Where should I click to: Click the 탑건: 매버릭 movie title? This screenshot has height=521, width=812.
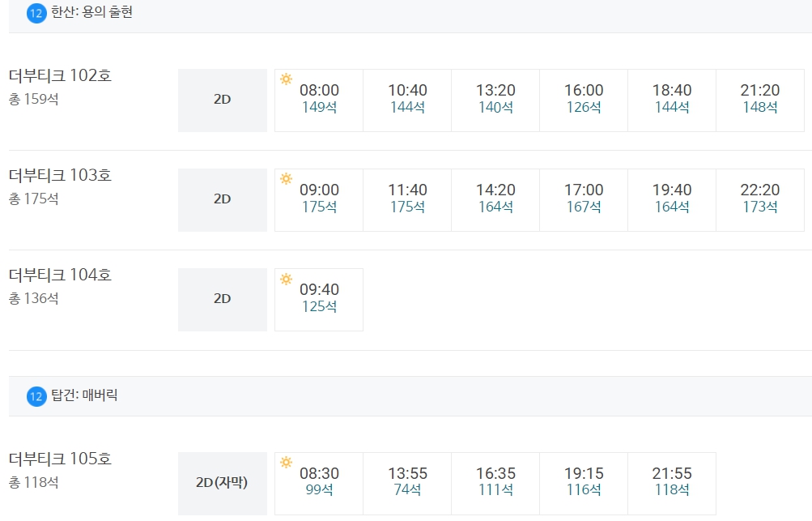point(84,395)
